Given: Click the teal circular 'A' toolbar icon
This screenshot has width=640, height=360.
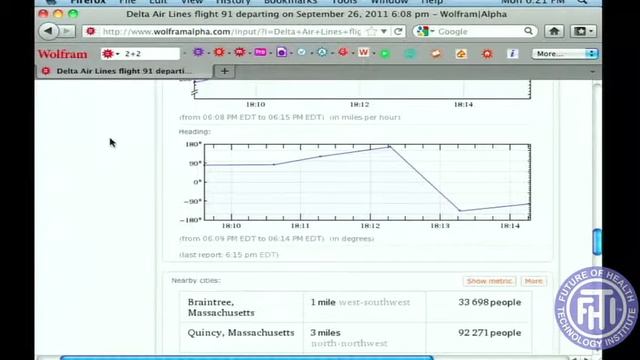Looking at the screenshot, I should pos(322,52).
